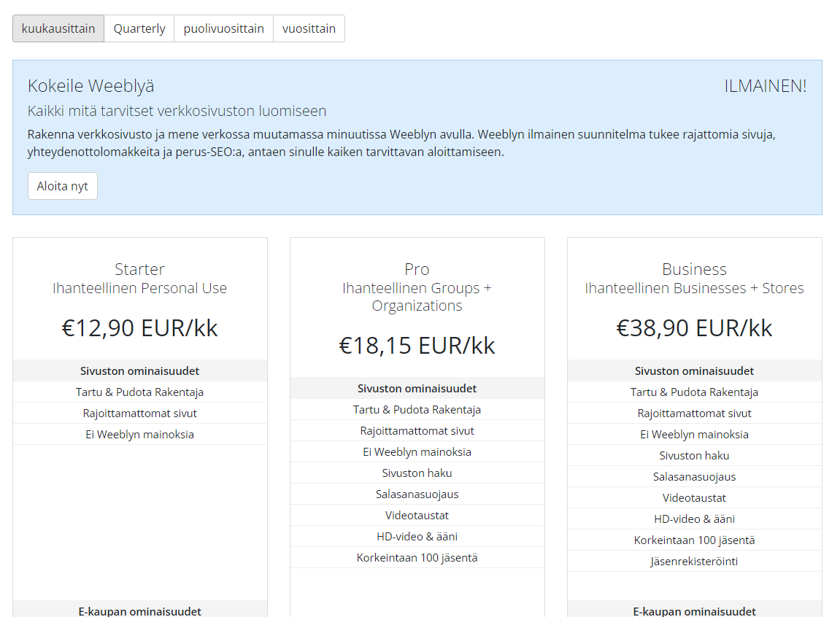Click Sivuston haku in Business card
This screenshot has height=617, width=840.
click(x=694, y=455)
